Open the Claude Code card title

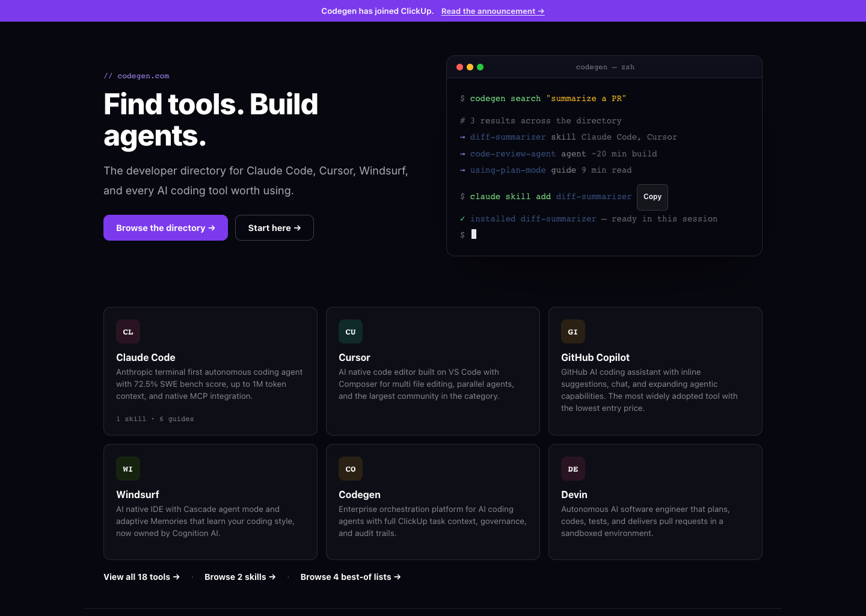click(146, 357)
